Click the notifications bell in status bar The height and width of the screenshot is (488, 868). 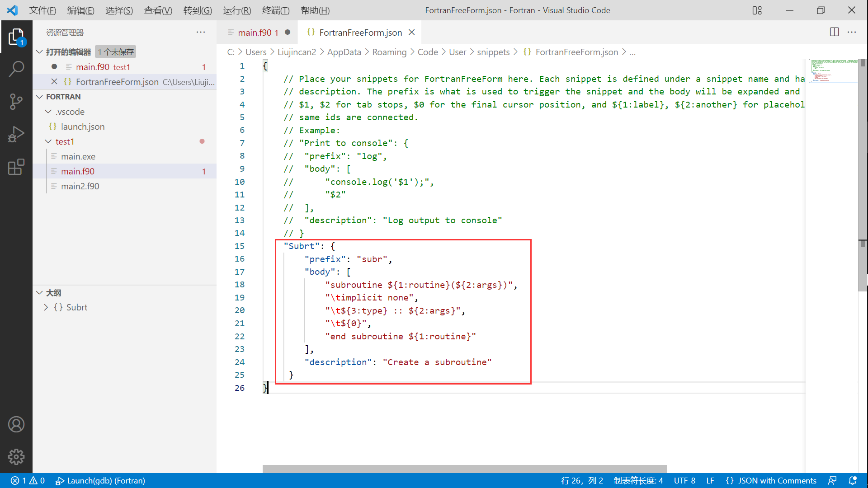(x=853, y=481)
